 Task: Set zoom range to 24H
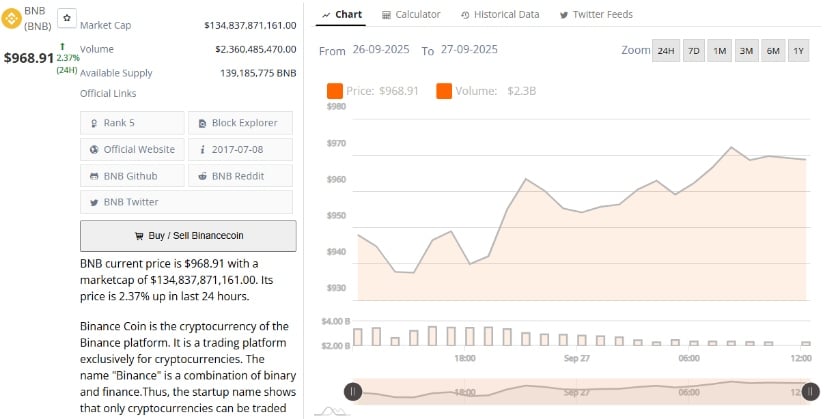pos(666,51)
